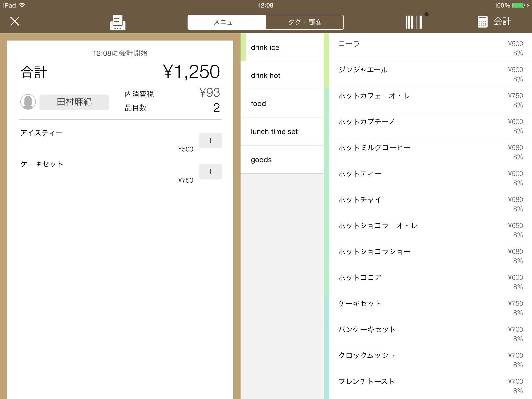Screen dimensions: 532x399
Task: Open customer 田村麻紀 button
Action: click(x=74, y=102)
